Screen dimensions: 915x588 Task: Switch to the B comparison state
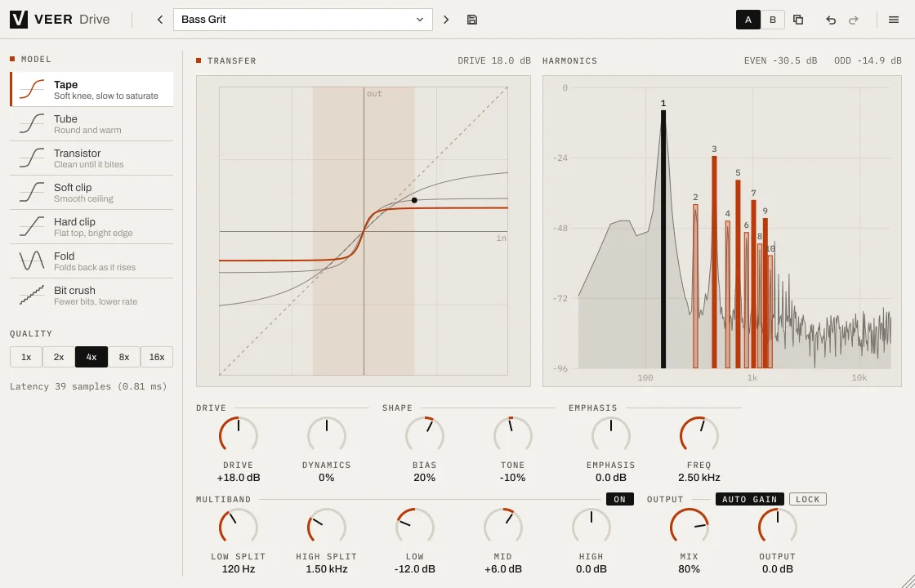pos(773,20)
